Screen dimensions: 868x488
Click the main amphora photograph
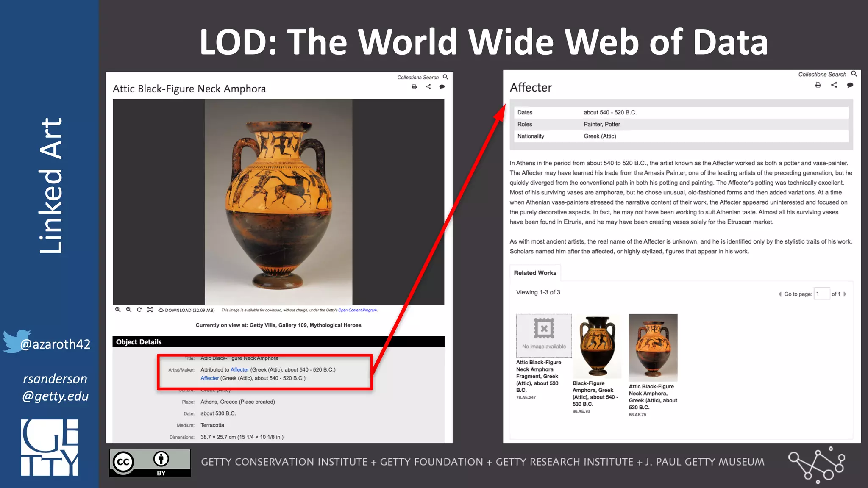[x=278, y=202]
